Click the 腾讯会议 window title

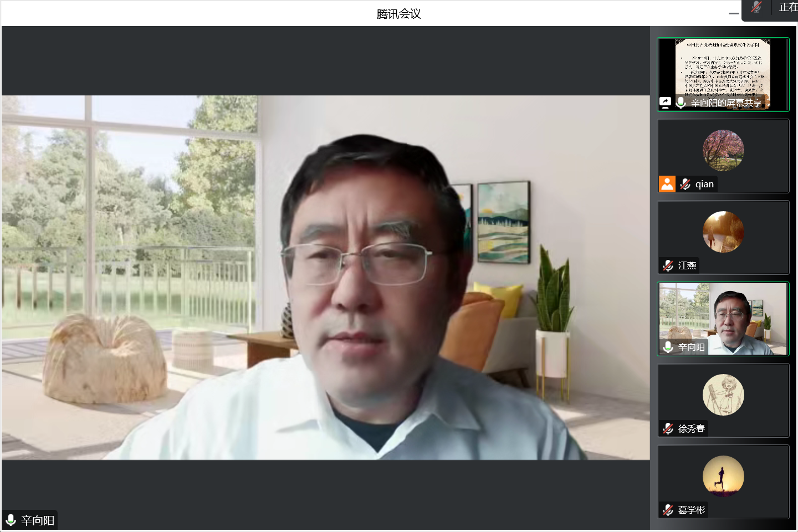click(x=398, y=14)
